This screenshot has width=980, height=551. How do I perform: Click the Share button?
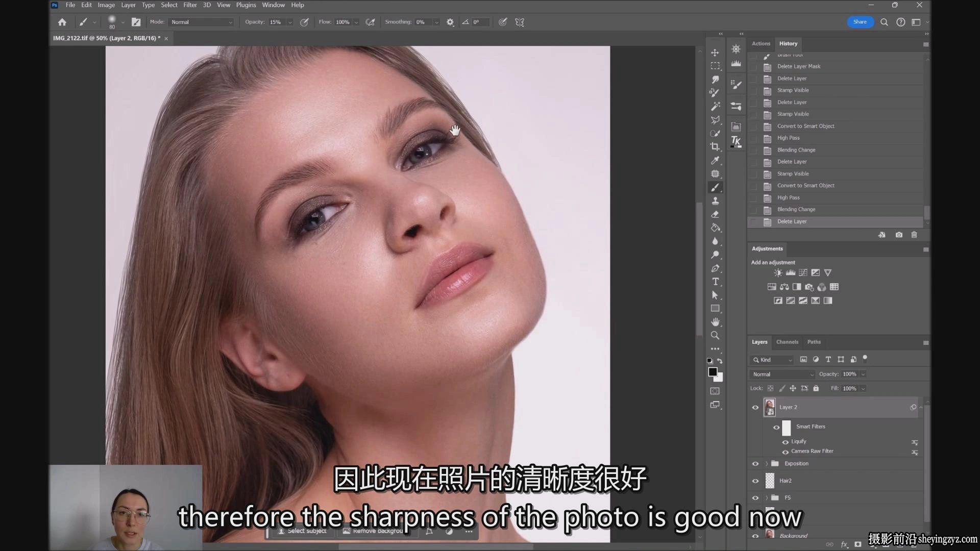click(x=860, y=22)
